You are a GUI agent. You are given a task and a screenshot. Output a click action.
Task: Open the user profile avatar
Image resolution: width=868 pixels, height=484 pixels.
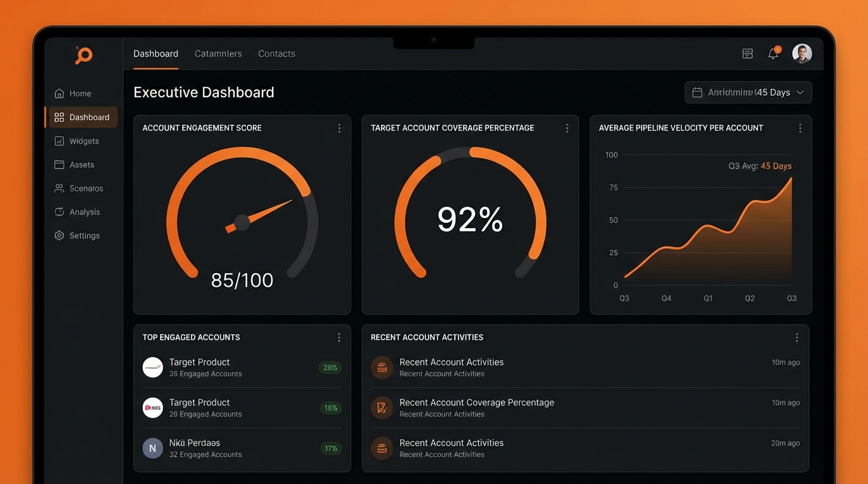point(802,54)
